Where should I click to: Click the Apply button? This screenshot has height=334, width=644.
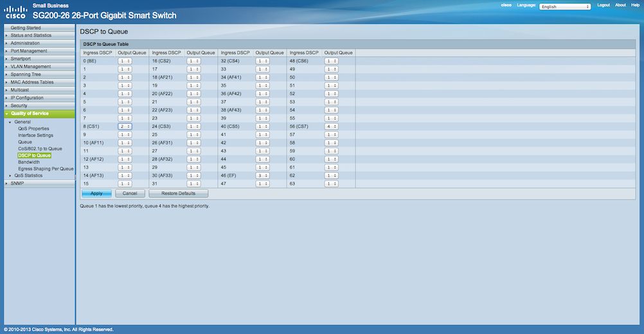[96, 193]
